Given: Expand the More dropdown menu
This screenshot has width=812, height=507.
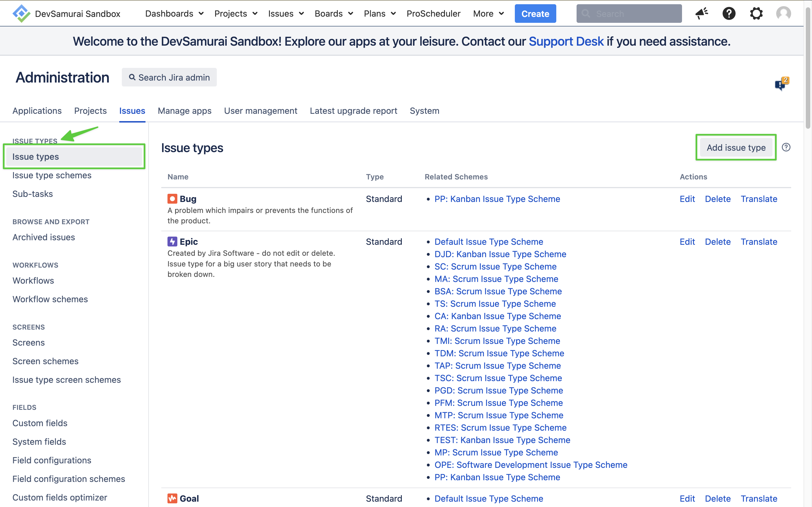Looking at the screenshot, I should click(x=488, y=14).
